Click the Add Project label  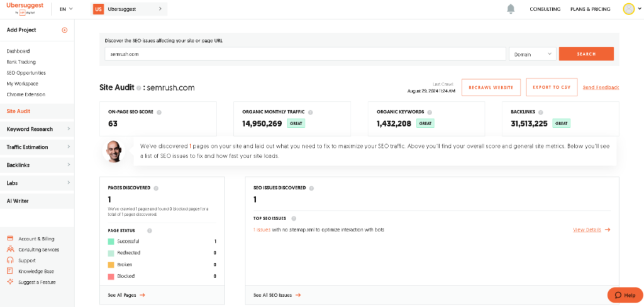(21, 30)
